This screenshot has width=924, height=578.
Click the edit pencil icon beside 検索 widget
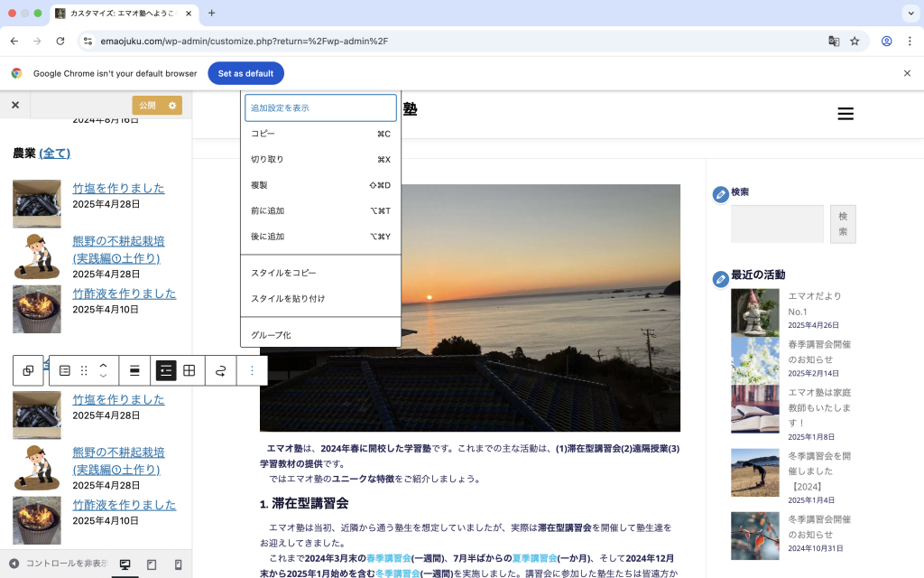point(721,194)
